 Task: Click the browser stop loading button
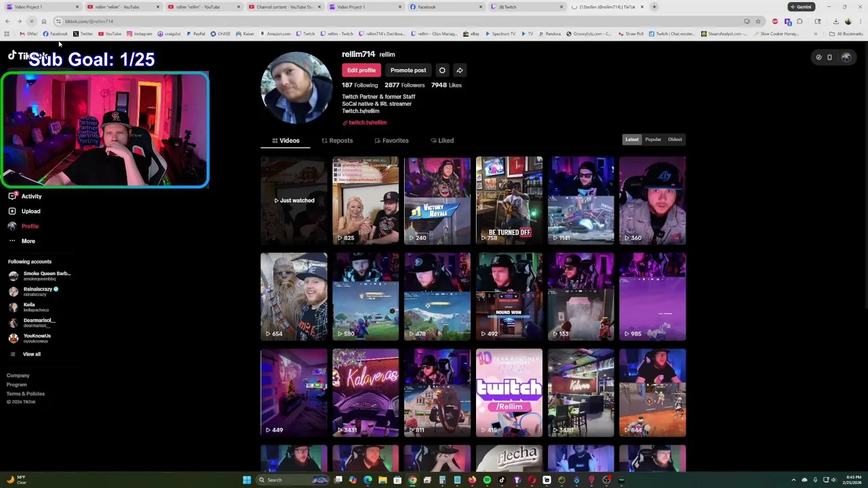[x=31, y=21]
